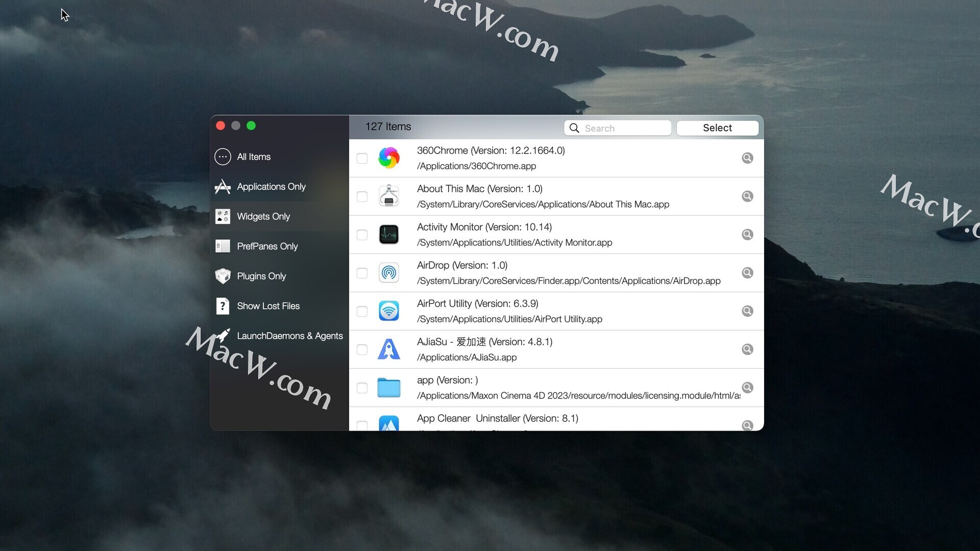Reveal AJiaSu via its magnifier icon
The height and width of the screenshot is (551, 980).
click(x=747, y=349)
